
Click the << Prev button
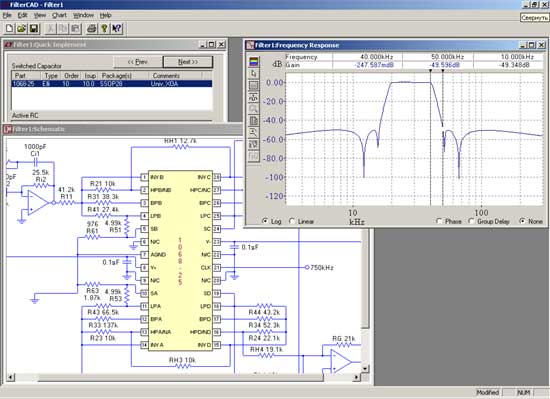(x=138, y=62)
